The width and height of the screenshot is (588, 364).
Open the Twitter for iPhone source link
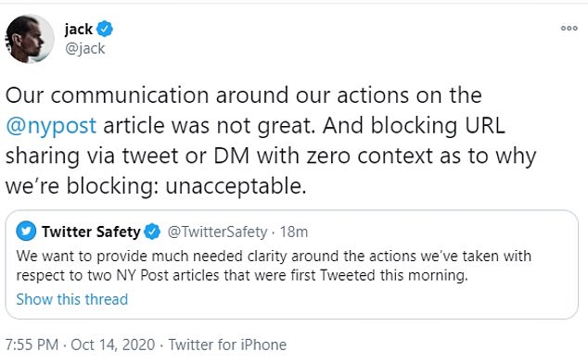tap(227, 345)
